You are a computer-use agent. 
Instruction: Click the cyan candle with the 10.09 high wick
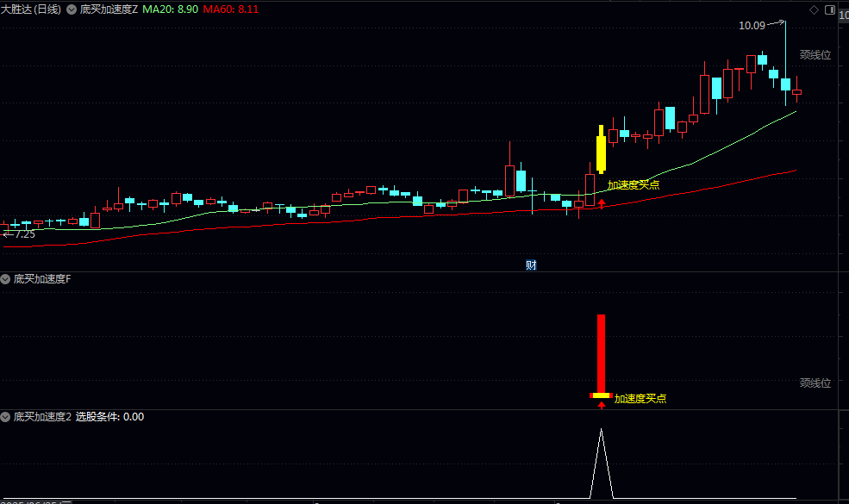(x=785, y=84)
